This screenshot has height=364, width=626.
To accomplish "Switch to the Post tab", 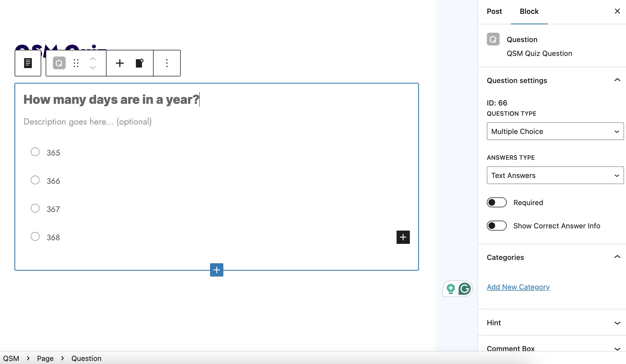I will tap(494, 11).
